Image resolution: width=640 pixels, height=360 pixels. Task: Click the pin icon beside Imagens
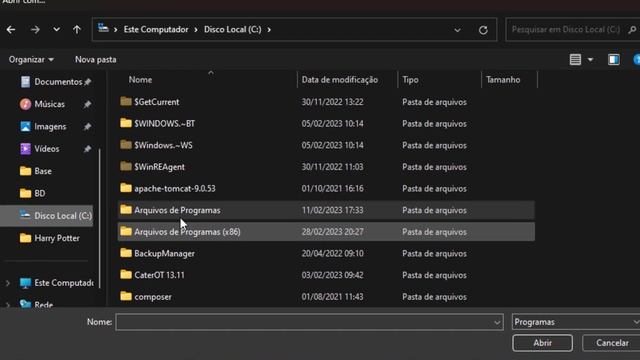pos(87,127)
